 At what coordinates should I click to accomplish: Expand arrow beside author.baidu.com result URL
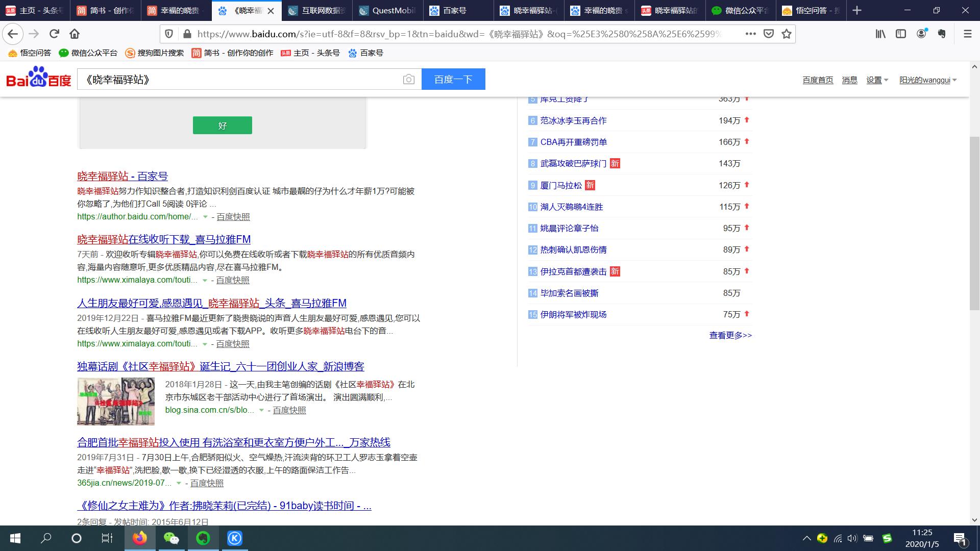pyautogui.click(x=205, y=217)
